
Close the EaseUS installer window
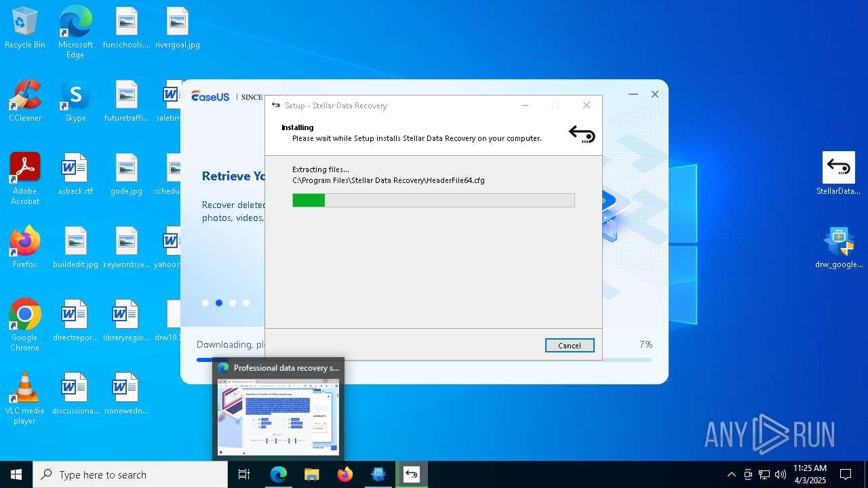pyautogui.click(x=655, y=94)
